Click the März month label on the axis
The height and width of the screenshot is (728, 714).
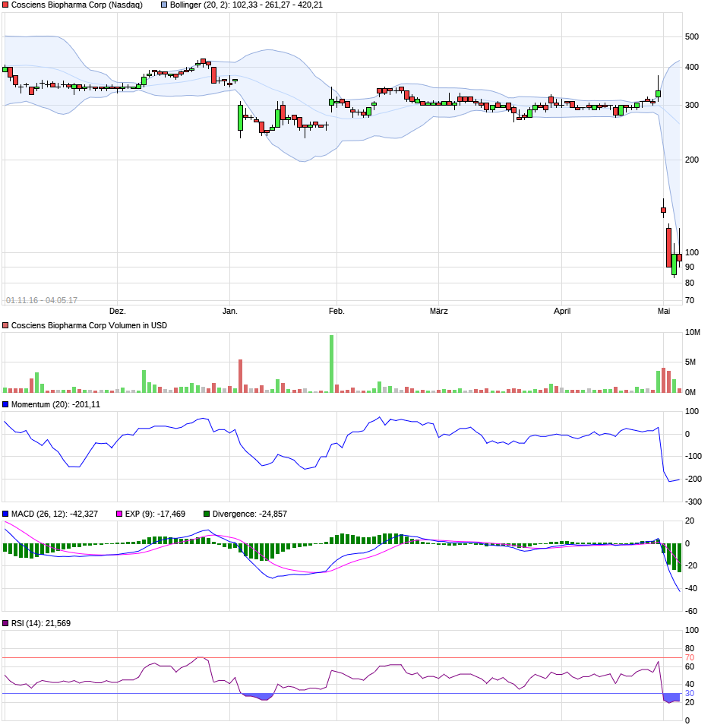tap(439, 311)
